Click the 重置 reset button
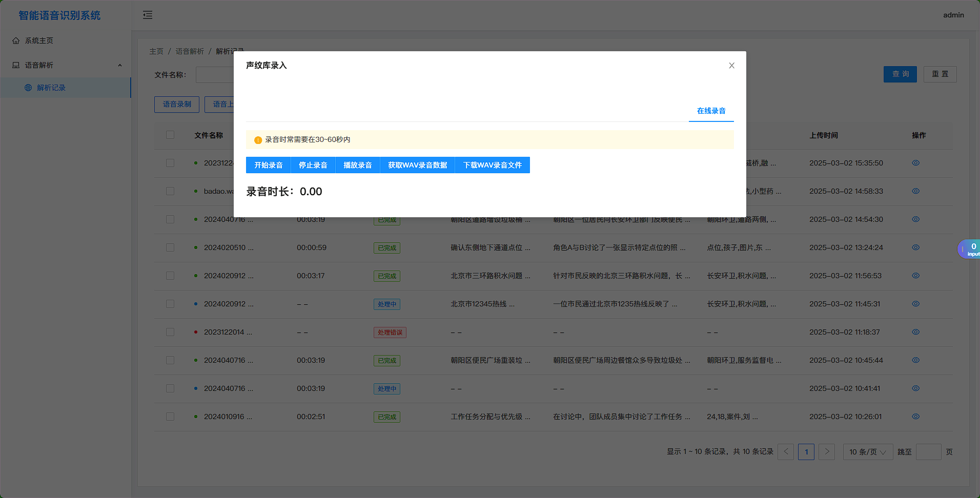 coord(940,74)
